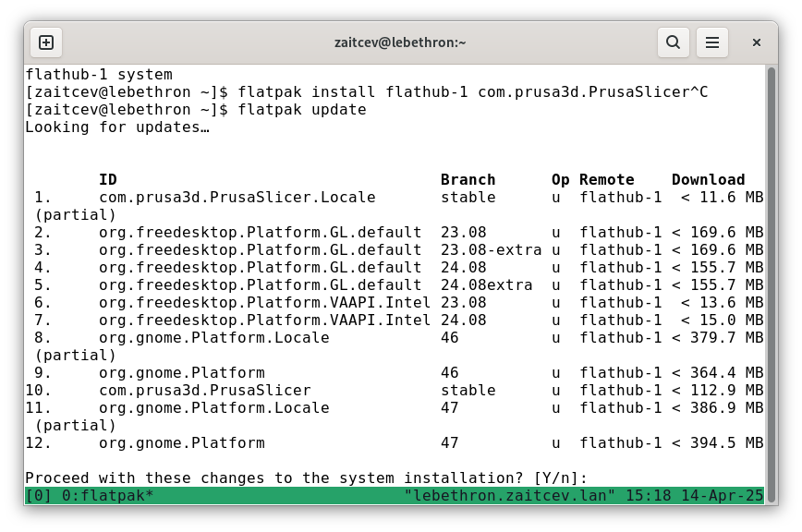Click the Y/n prompt line
Image resolution: width=802 pixels, height=532 pixels.
pyautogui.click(x=307, y=478)
